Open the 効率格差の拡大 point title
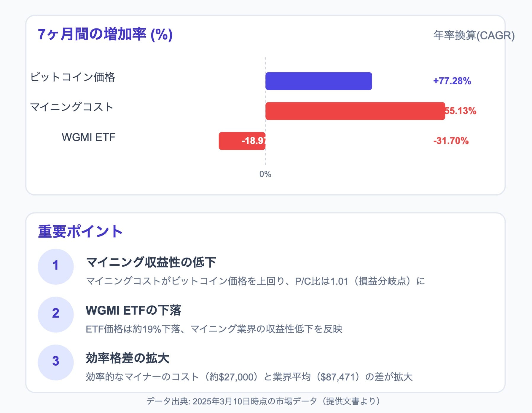This screenshot has height=413, width=532. click(128, 358)
